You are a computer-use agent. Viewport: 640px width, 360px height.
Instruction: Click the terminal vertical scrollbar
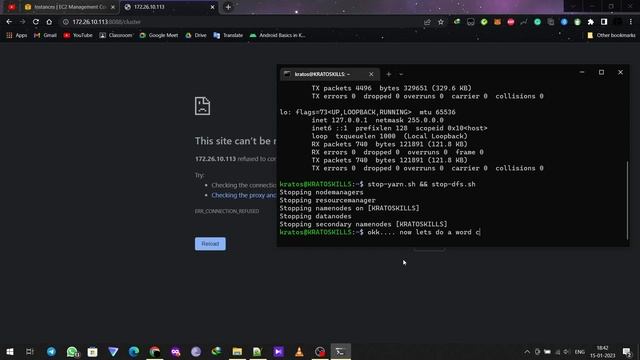coord(627,200)
